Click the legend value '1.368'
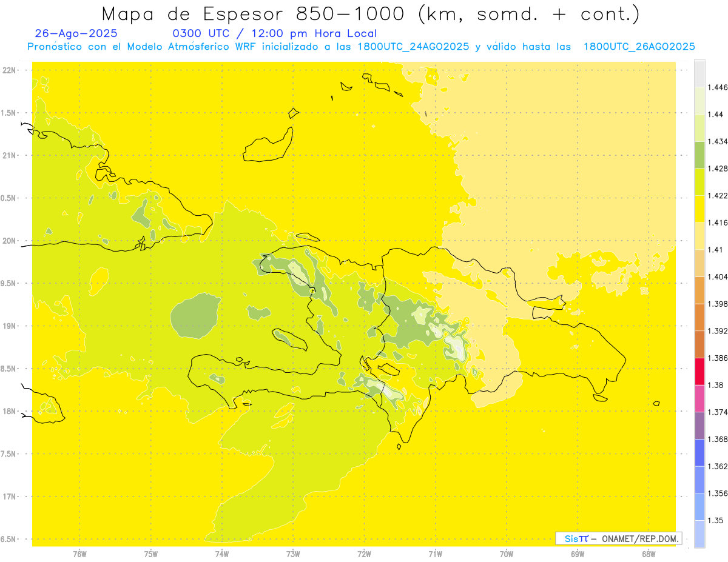Image resolution: width=728 pixels, height=562 pixels. (718, 440)
